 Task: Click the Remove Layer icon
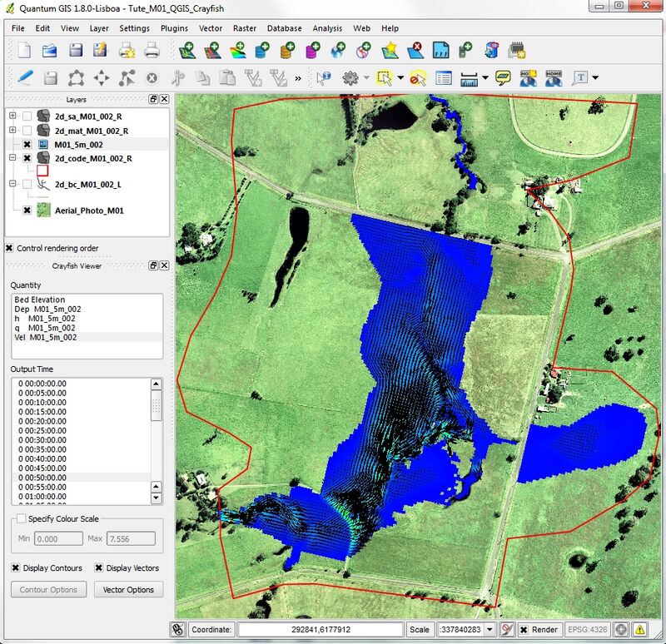(x=415, y=51)
